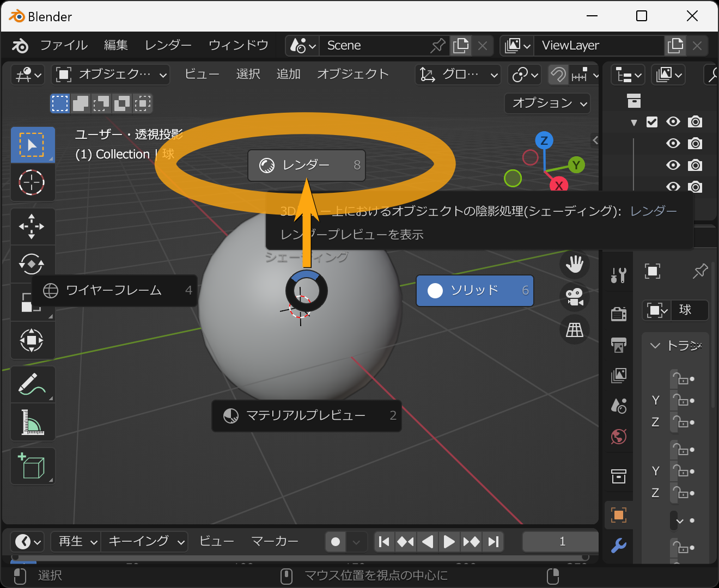Open the Edit menu
This screenshot has height=588, width=719.
[116, 46]
